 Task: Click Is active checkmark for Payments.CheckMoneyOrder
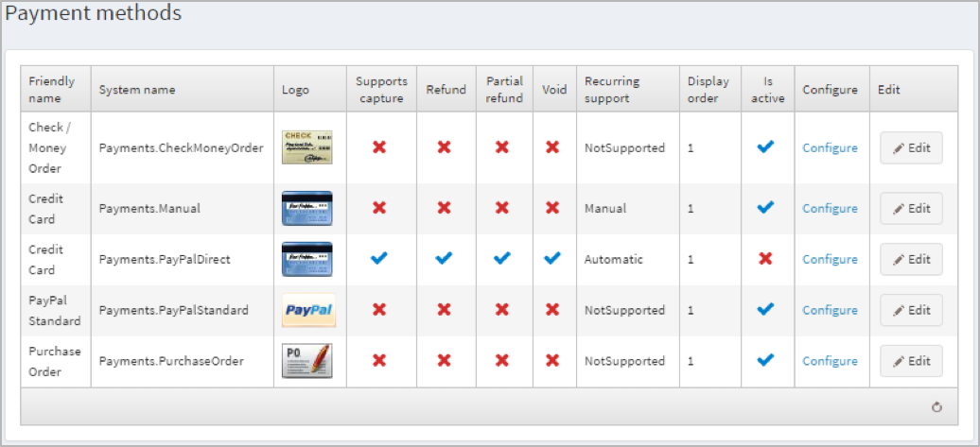(766, 147)
